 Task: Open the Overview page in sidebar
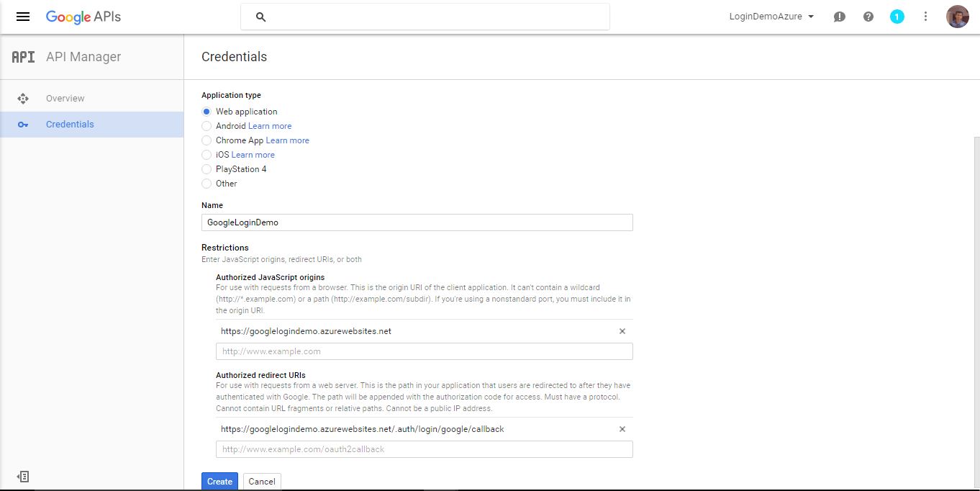point(65,99)
